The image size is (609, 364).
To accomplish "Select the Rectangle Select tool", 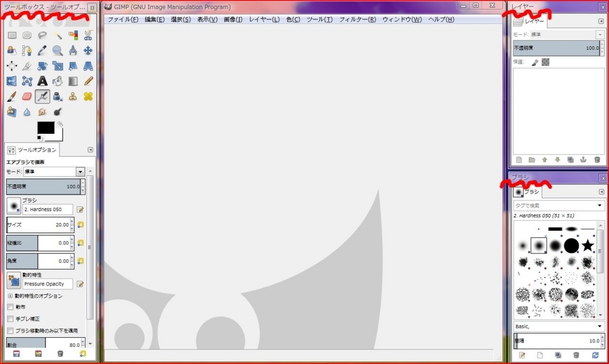I will [12, 35].
